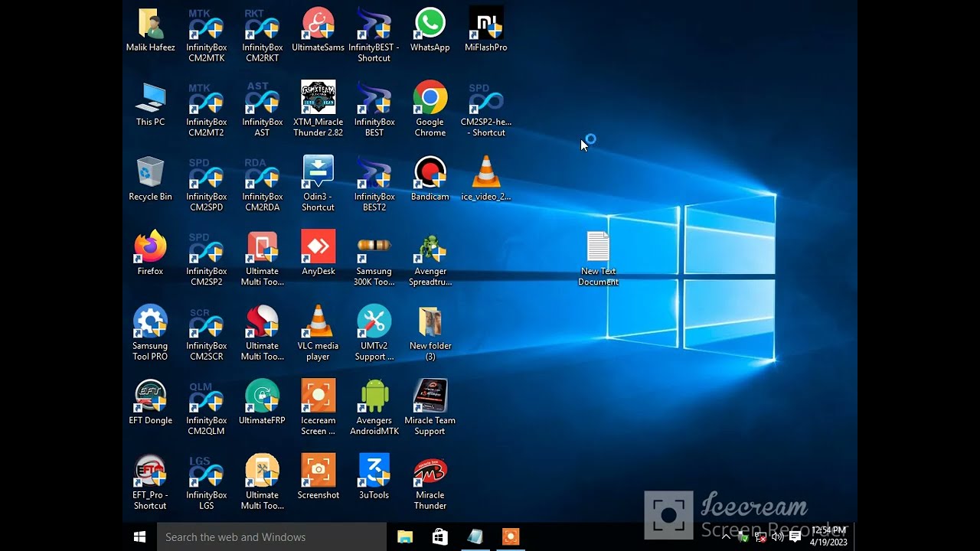The height and width of the screenshot is (551, 980).
Task: Open the Windows Start menu
Action: pyautogui.click(x=140, y=537)
